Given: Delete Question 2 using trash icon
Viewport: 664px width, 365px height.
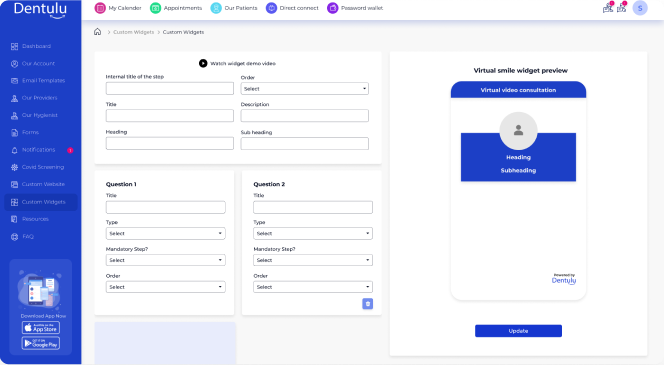Looking at the screenshot, I should 368,304.
